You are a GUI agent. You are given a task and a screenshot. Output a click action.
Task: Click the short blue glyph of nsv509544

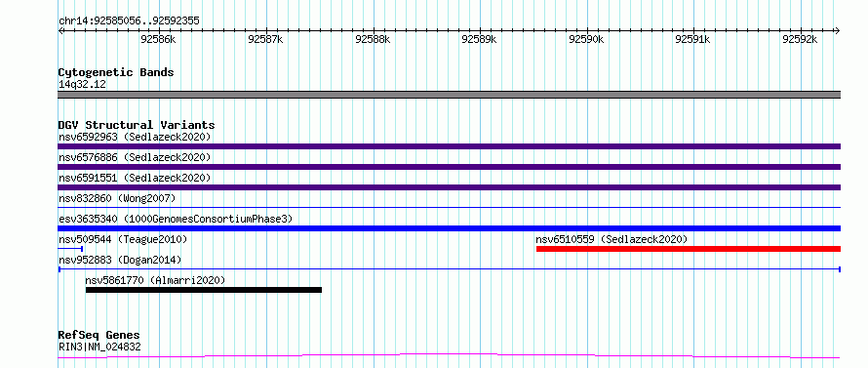tap(70, 249)
